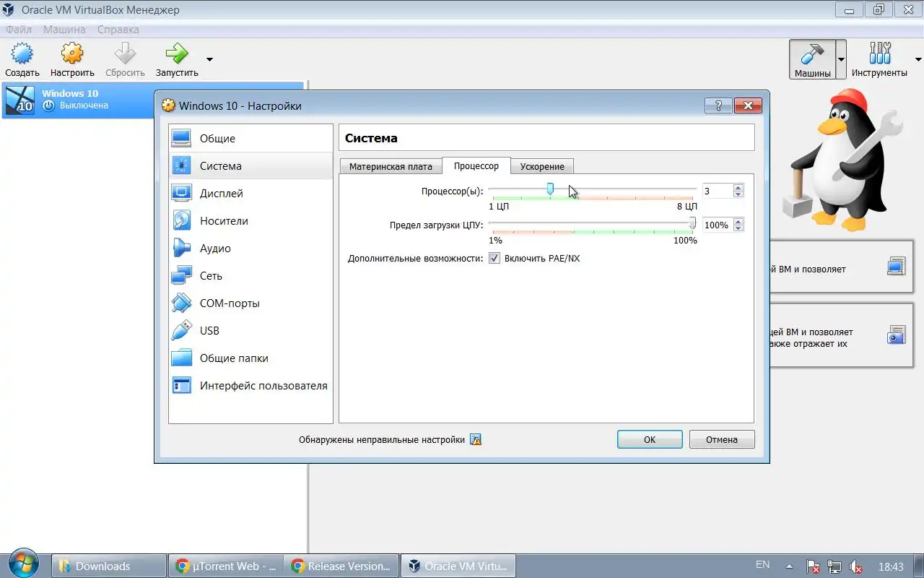The width and height of the screenshot is (924, 578).
Task: Click the CPU load limit 100% field
Action: (x=717, y=225)
